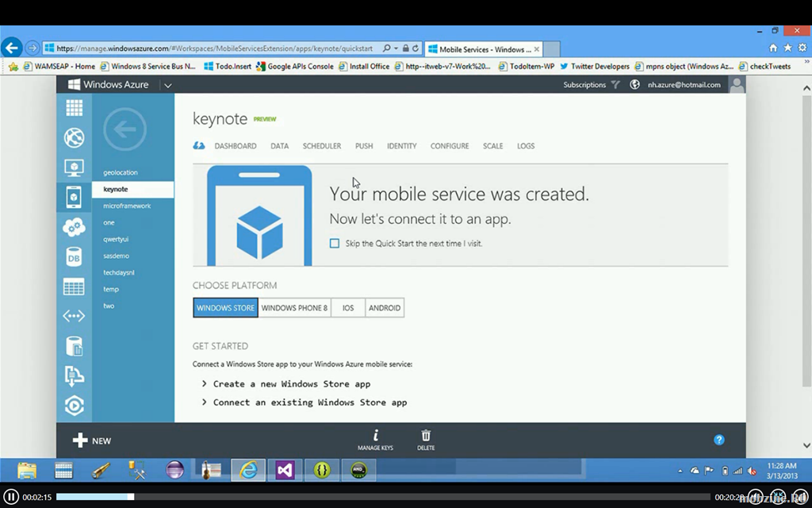Select the Windows Phone 8 platform
The height and width of the screenshot is (508, 812).
pyautogui.click(x=294, y=308)
